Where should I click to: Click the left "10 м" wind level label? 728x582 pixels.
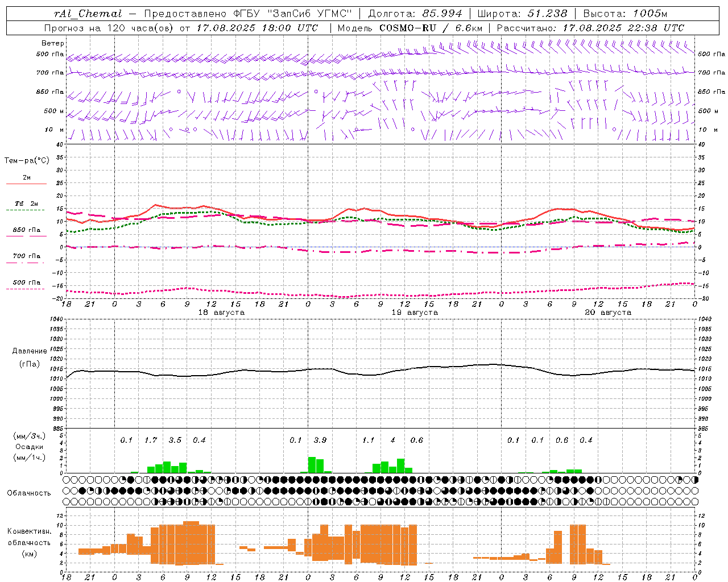pos(54,130)
